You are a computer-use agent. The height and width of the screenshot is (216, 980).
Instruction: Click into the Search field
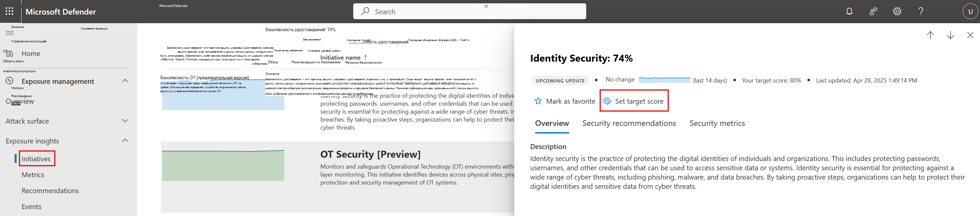[x=469, y=11]
